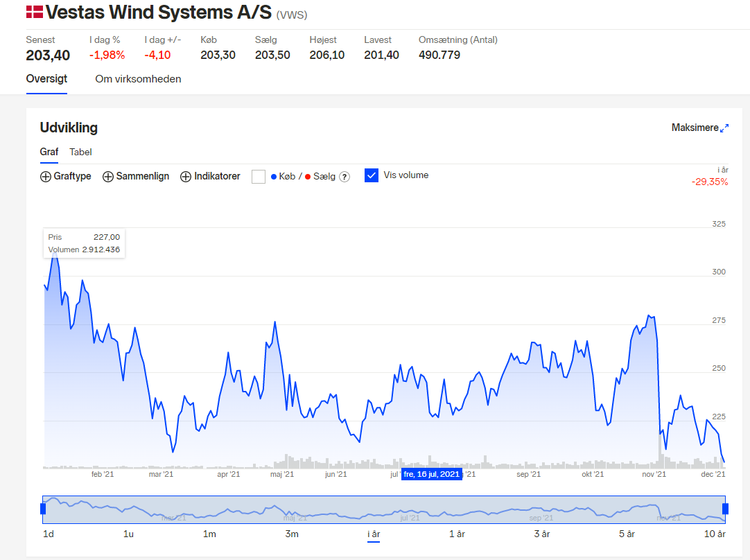
Task: Click the Indikatorer plus icon
Action: click(x=186, y=177)
